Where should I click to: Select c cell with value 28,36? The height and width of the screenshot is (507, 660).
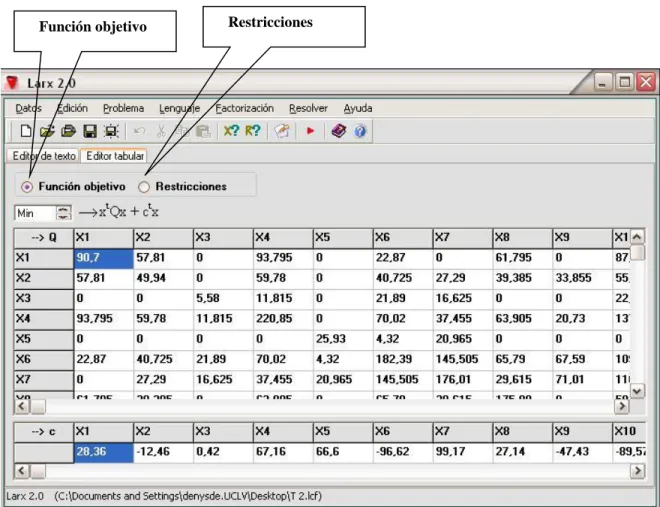104,452
